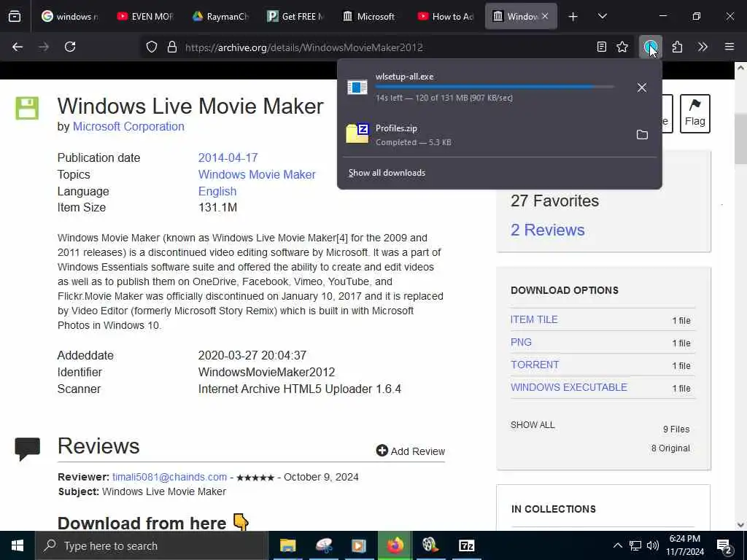The image size is (747, 560).
Task: Open the Firefox hamburger application menu
Action: [x=729, y=47]
